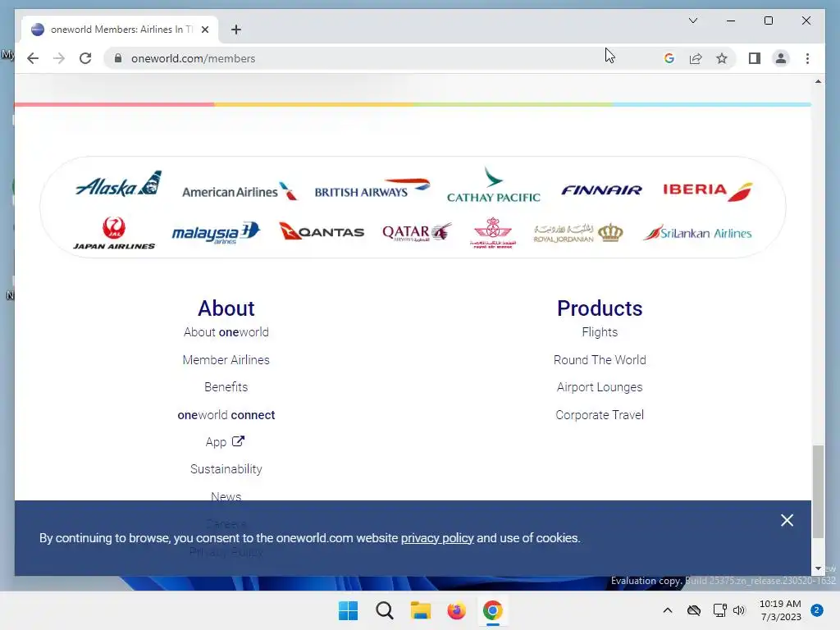Open the tab search dropdown
This screenshot has width=840, height=630.
pos(692,21)
